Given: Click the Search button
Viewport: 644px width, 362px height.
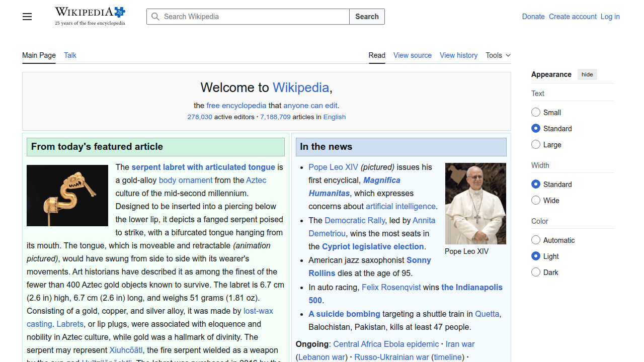Looking at the screenshot, I should 367,17.
